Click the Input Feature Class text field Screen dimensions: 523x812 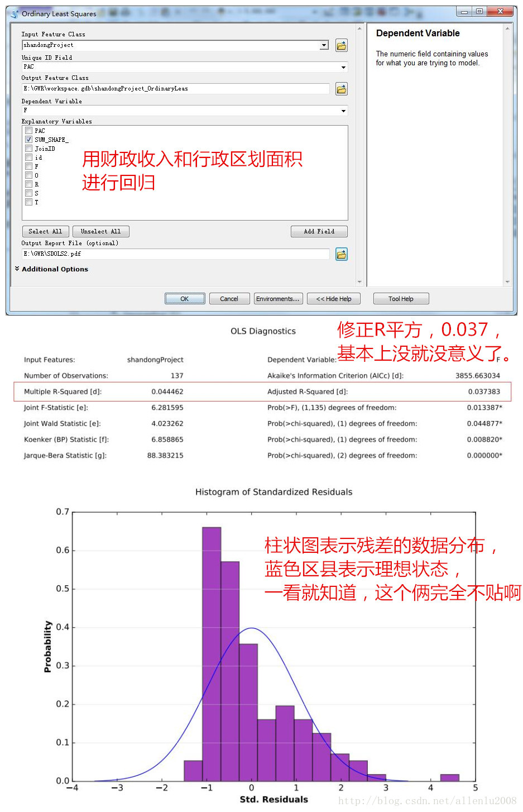coord(171,45)
